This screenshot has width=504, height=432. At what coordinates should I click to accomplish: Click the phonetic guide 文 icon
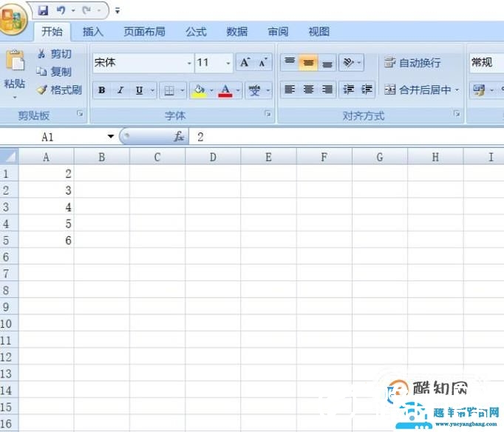[254, 90]
